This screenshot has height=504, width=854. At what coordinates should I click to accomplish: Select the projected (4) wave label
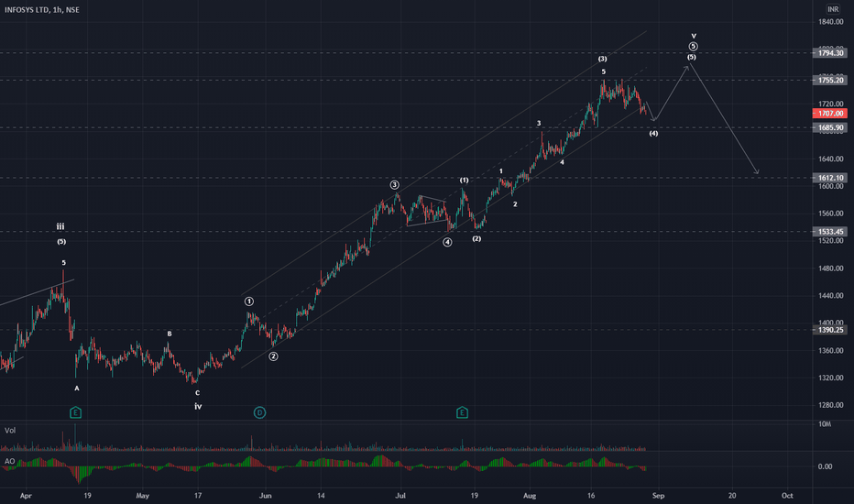tap(653, 134)
